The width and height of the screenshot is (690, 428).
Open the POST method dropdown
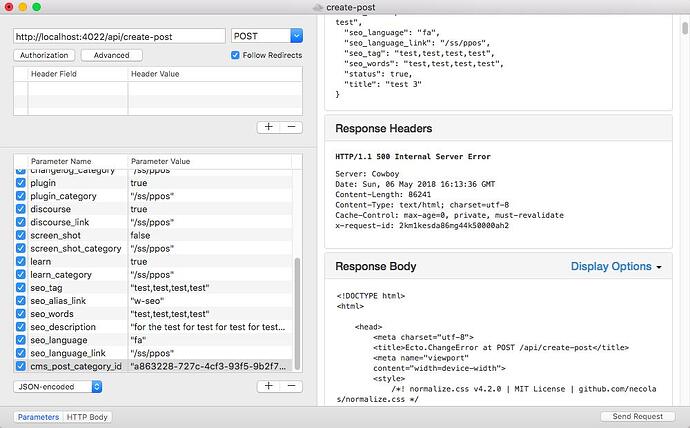coord(267,36)
